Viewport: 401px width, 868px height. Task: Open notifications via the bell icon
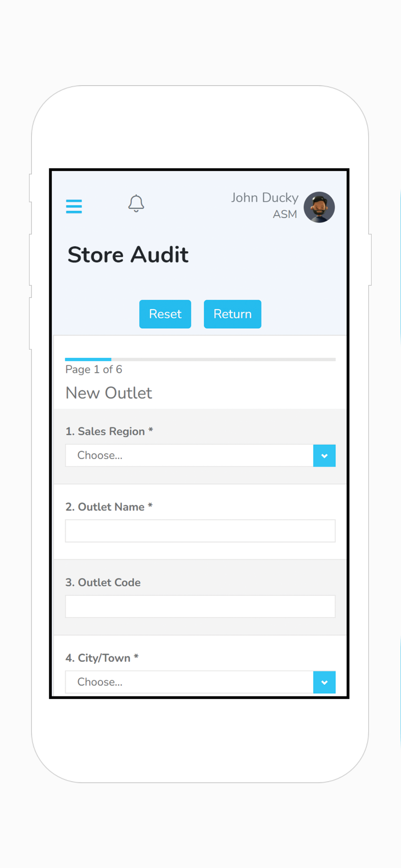[136, 203]
